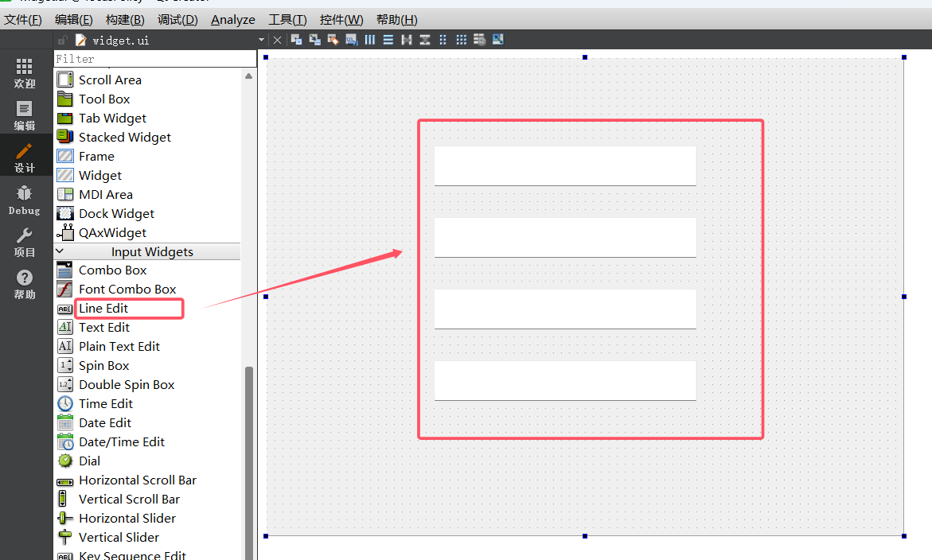932x560 pixels.
Task: Lay out horizontally in splitter
Action: tap(407, 40)
